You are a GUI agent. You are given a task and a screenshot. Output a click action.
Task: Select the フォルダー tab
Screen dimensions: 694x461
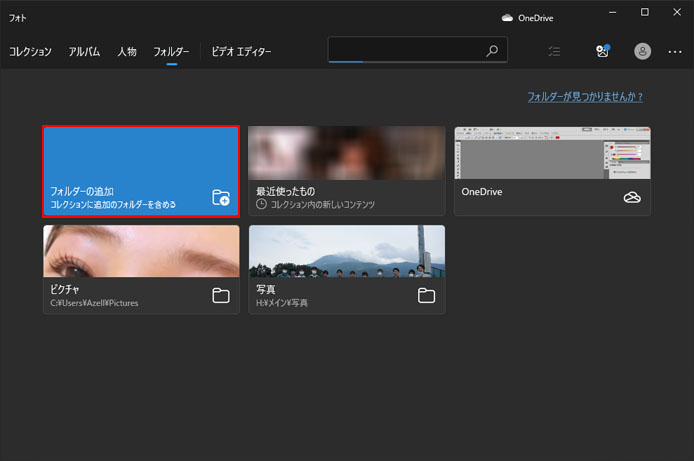tap(171, 52)
